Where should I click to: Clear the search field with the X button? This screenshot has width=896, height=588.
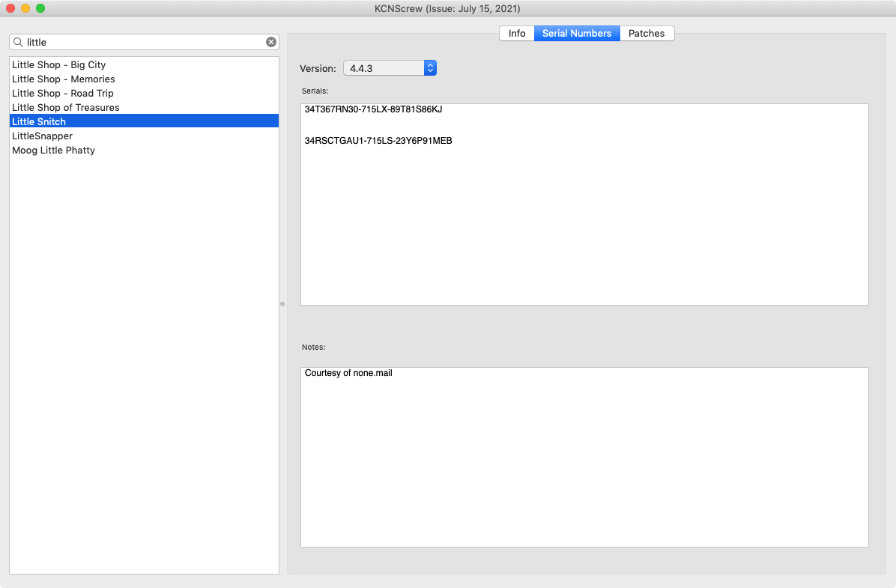tap(271, 42)
